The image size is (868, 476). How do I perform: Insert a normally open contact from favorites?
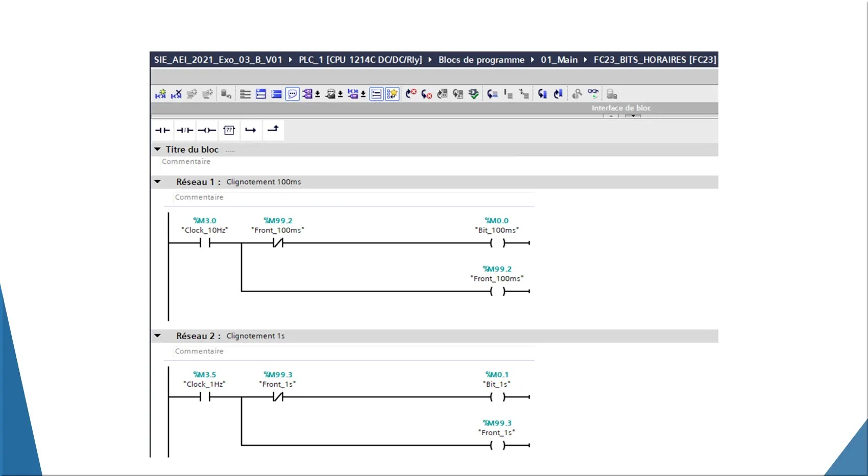(x=163, y=130)
